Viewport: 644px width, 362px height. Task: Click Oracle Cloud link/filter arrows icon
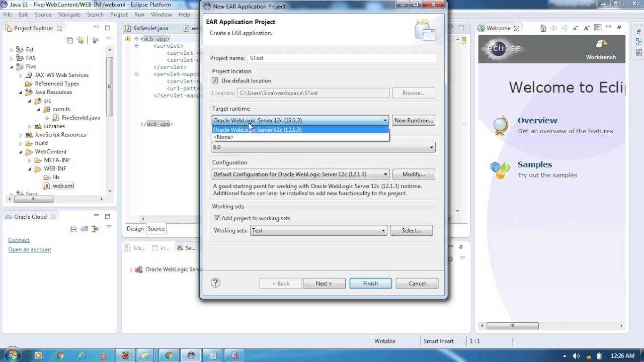(x=95, y=229)
